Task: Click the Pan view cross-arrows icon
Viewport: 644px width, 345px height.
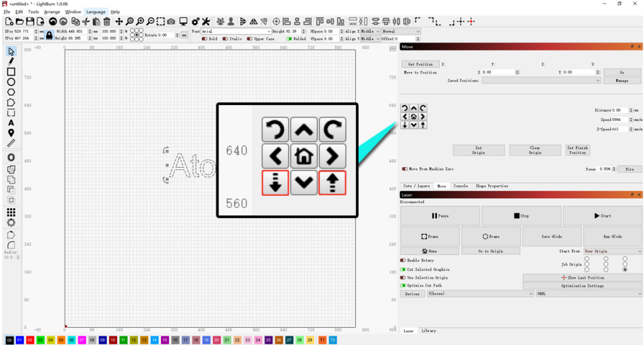Action: pyautogui.click(x=119, y=21)
